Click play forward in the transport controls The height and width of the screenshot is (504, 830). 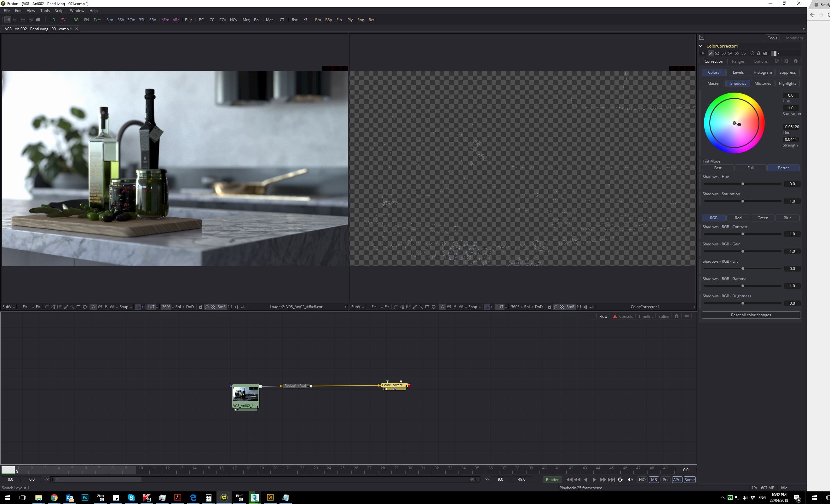click(594, 479)
